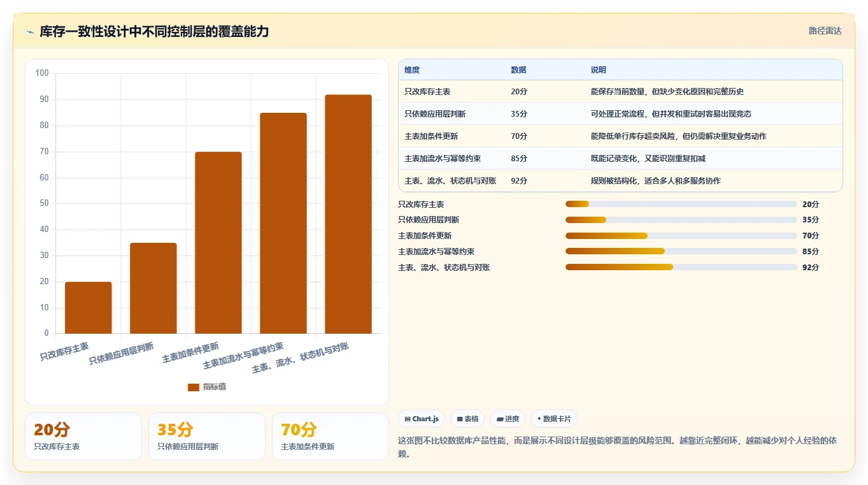Screen dimensions: 868x485
Task: Toggle the 指标值 legend color box
Action: pos(194,387)
